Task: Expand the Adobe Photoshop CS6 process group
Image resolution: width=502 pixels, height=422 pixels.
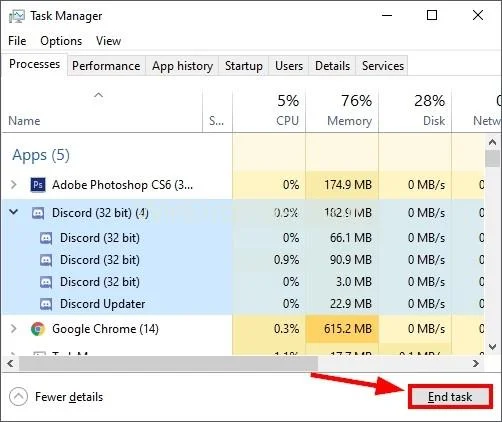Action: 13,184
